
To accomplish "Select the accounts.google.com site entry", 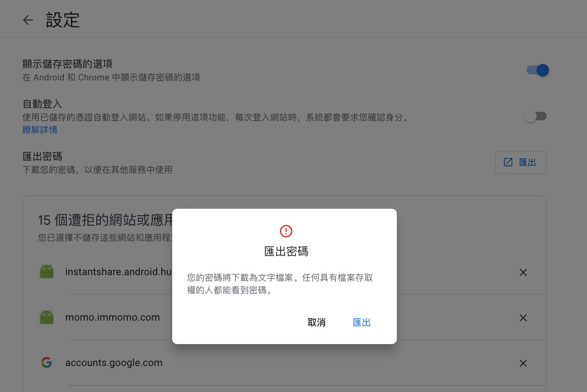I will pyautogui.click(x=114, y=363).
